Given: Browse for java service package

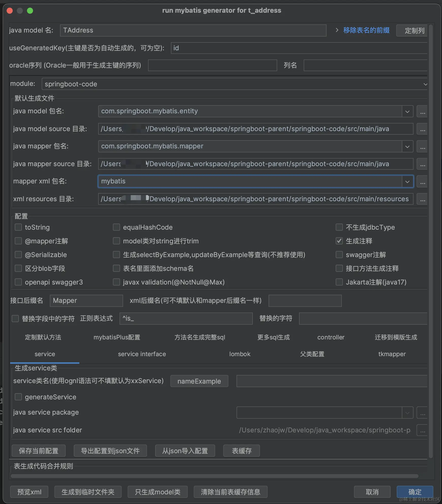Looking at the screenshot, I should click(x=422, y=413).
